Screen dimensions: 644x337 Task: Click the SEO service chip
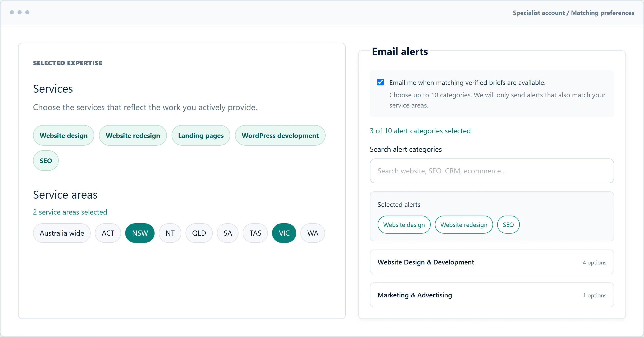coord(46,161)
